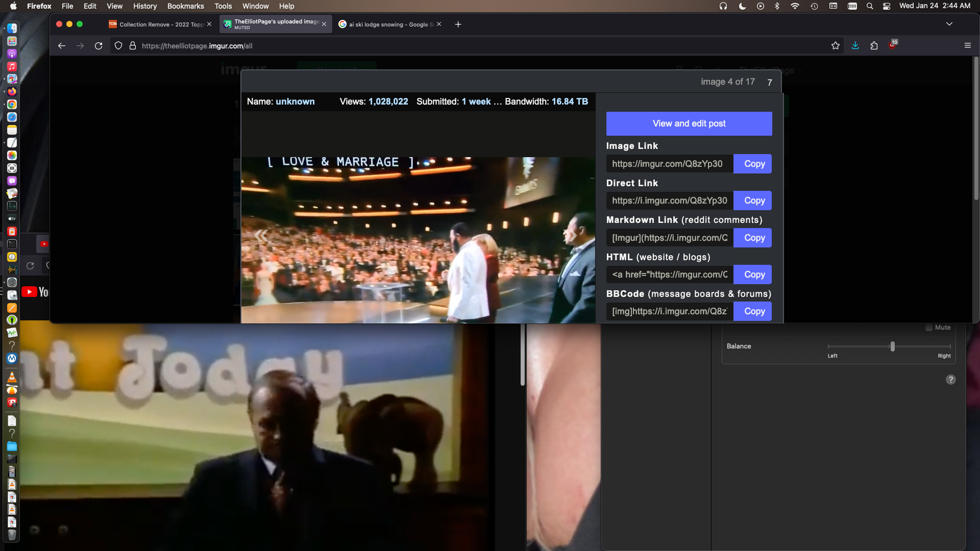Go back to the previous page
Screen dimensions: 980x551
62,46
